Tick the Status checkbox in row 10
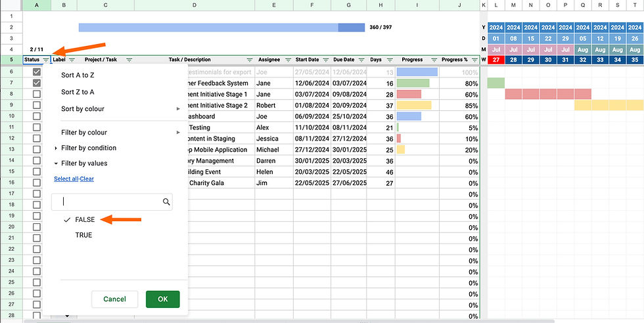The height and width of the screenshot is (323, 644). (37, 116)
